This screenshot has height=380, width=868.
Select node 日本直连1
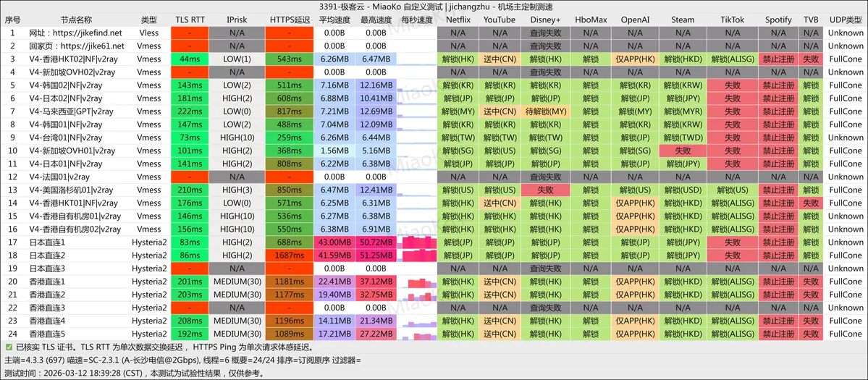[47, 242]
